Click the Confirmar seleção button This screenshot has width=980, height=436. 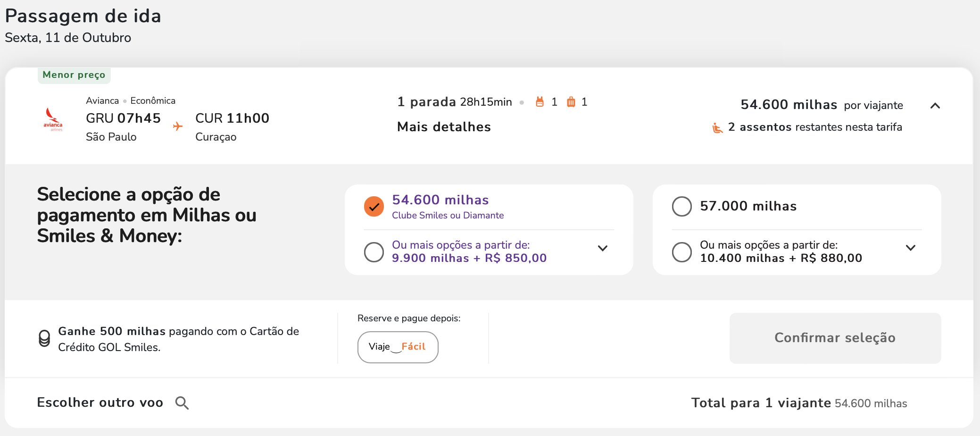(835, 338)
